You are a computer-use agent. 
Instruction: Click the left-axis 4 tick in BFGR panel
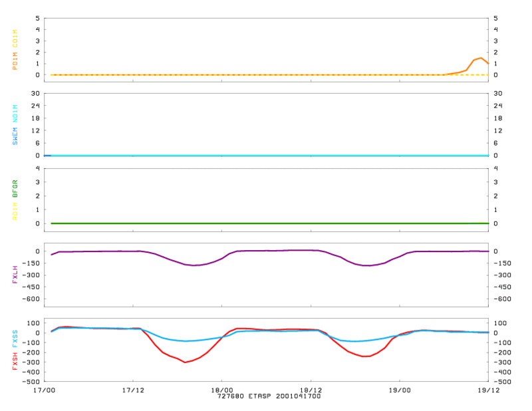point(38,168)
